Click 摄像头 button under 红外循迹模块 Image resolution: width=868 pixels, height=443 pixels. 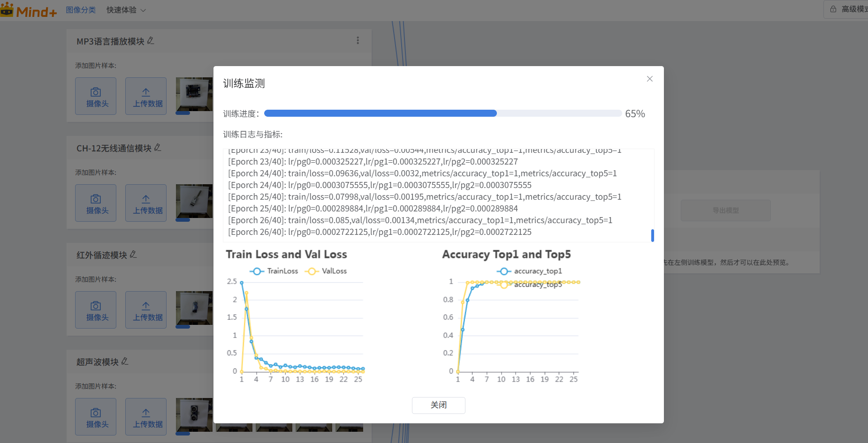96,310
